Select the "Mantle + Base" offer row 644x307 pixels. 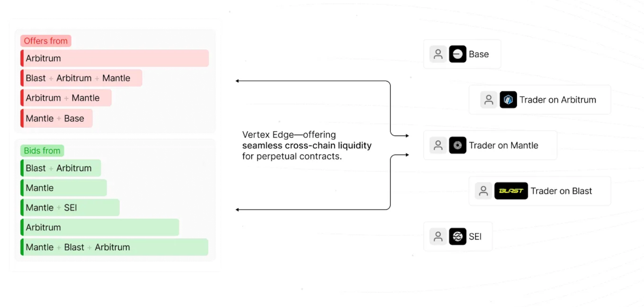click(x=57, y=118)
